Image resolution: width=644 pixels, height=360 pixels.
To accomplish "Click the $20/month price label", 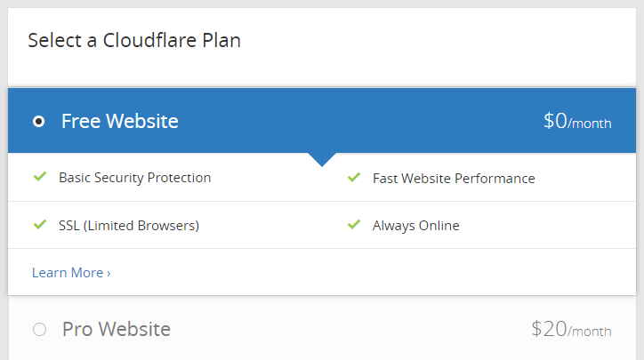I will [571, 330].
